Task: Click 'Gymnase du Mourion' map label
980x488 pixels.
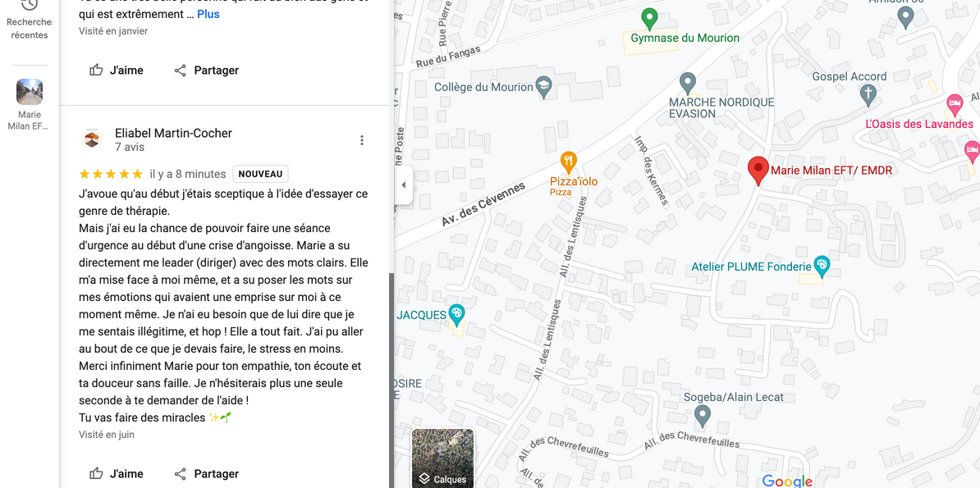Action: (685, 38)
